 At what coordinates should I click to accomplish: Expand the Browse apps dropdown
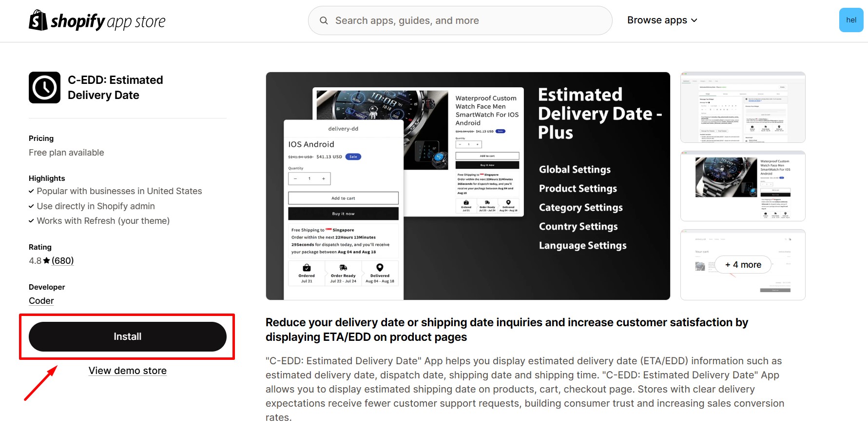click(x=662, y=20)
